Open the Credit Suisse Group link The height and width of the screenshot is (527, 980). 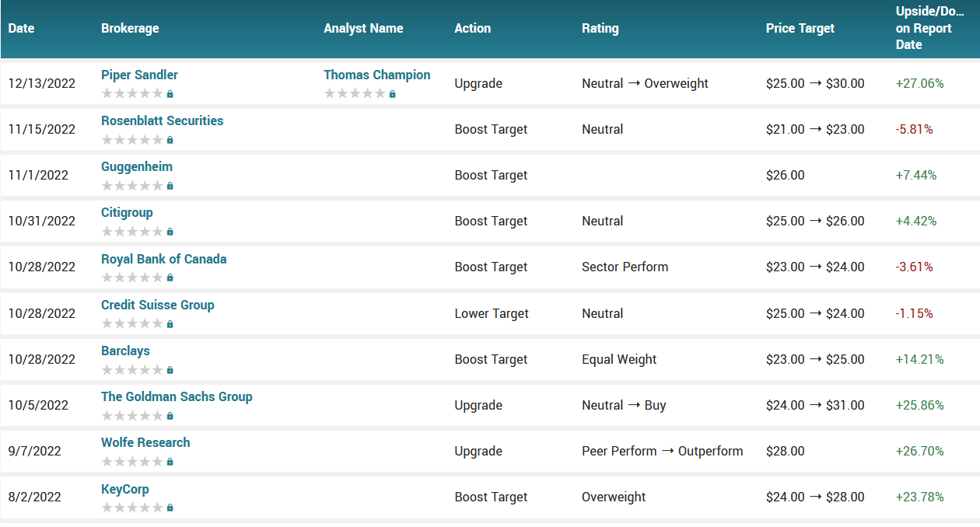158,305
